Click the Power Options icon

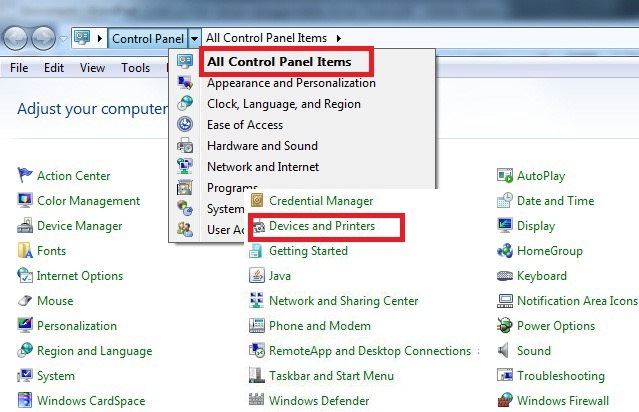pos(505,325)
